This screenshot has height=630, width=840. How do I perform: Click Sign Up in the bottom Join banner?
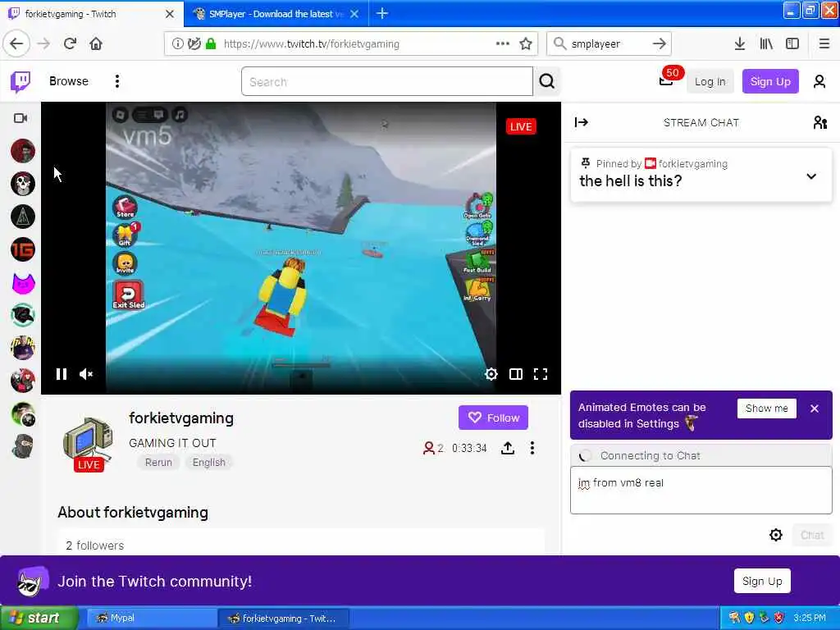pos(762,581)
